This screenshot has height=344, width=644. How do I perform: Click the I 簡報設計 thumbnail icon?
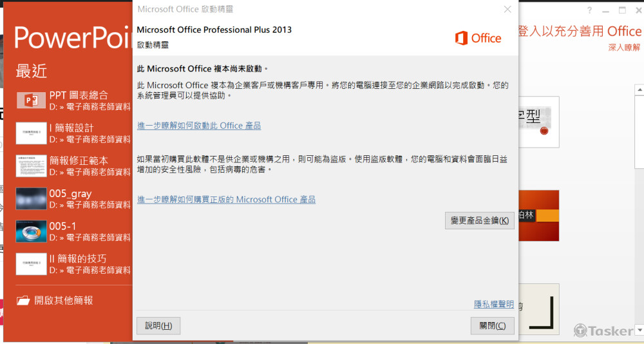click(x=31, y=133)
